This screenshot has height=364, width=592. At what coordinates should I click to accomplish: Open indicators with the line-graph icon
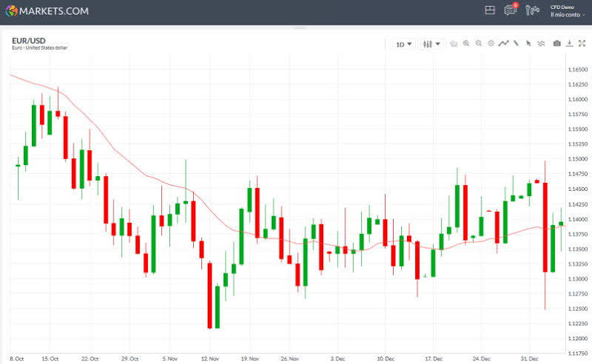coord(504,44)
